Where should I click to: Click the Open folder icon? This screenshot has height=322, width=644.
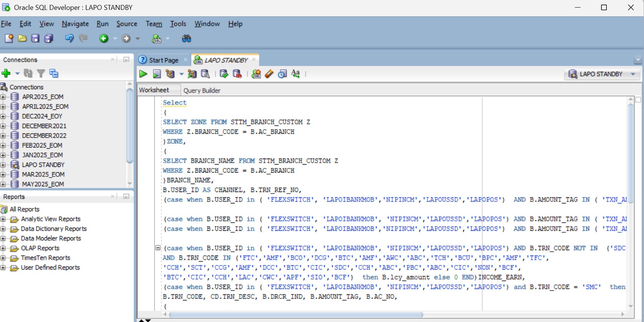pos(22,38)
